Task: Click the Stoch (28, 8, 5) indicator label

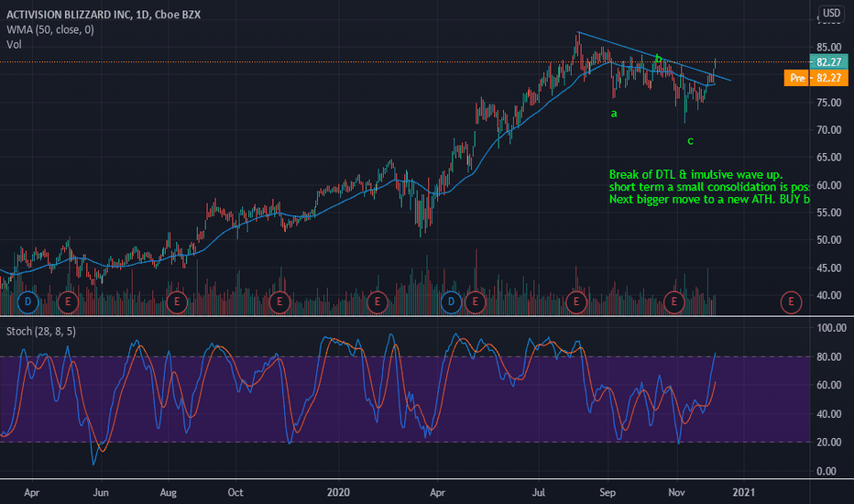Action: click(41, 332)
